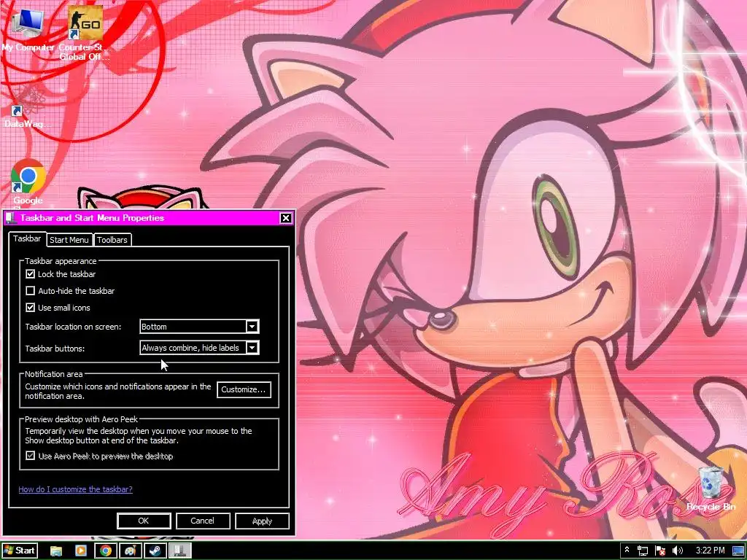Enable Auto-hide the taskbar
747x560 pixels.
(31, 291)
